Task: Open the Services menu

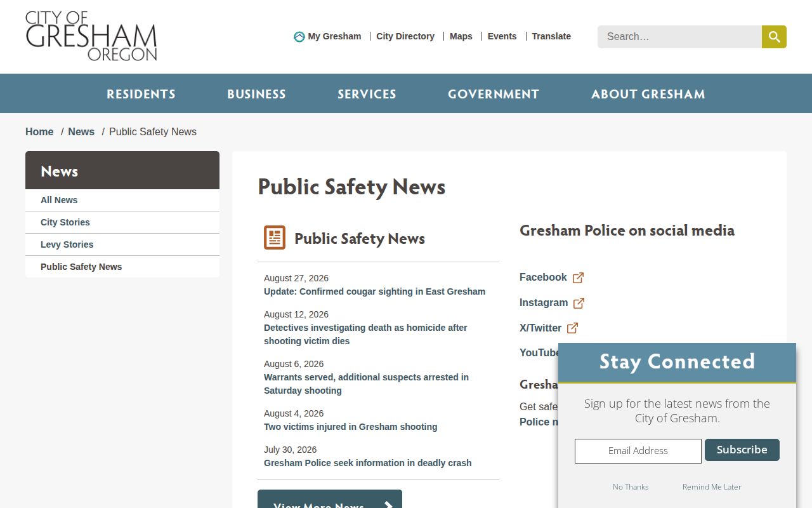Action: 367,94
